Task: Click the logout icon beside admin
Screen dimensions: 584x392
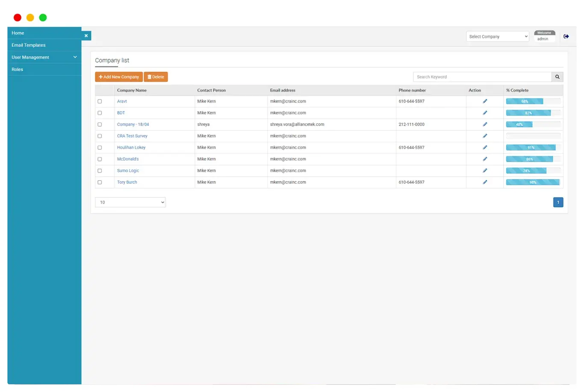Action: (x=566, y=37)
